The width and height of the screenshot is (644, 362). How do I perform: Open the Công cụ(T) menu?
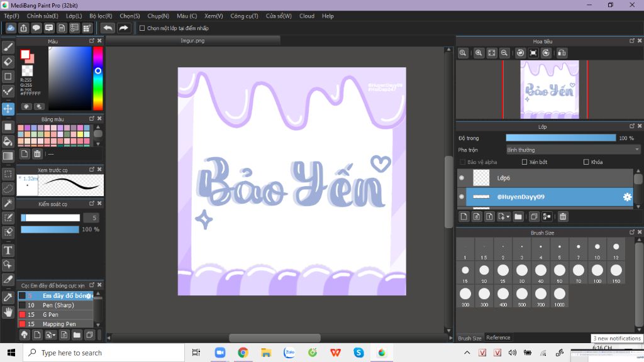(244, 16)
